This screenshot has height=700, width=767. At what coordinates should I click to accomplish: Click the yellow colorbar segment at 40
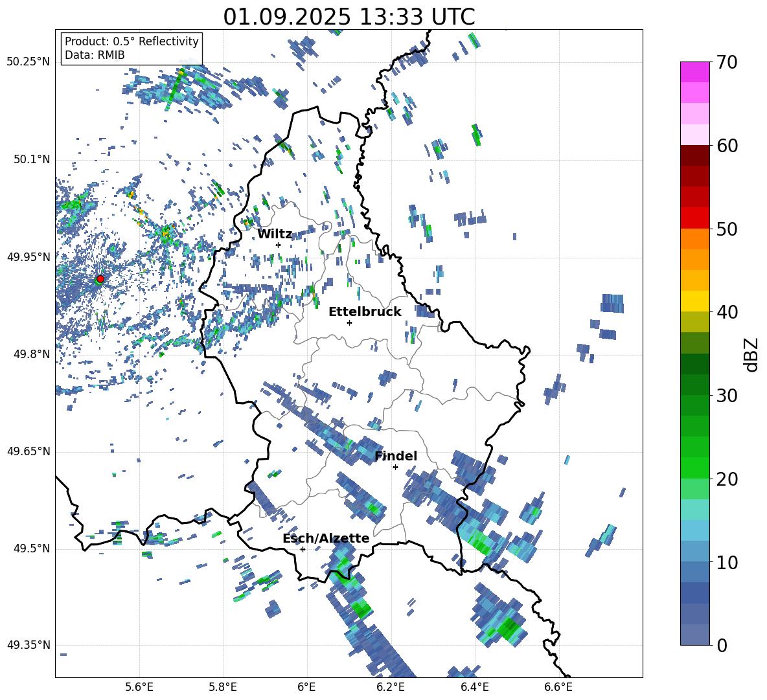click(x=694, y=301)
